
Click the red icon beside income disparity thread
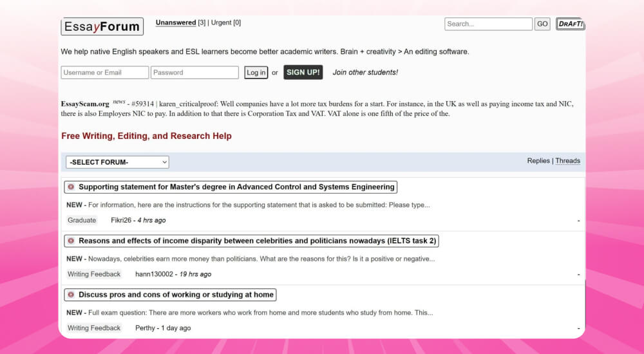point(71,241)
